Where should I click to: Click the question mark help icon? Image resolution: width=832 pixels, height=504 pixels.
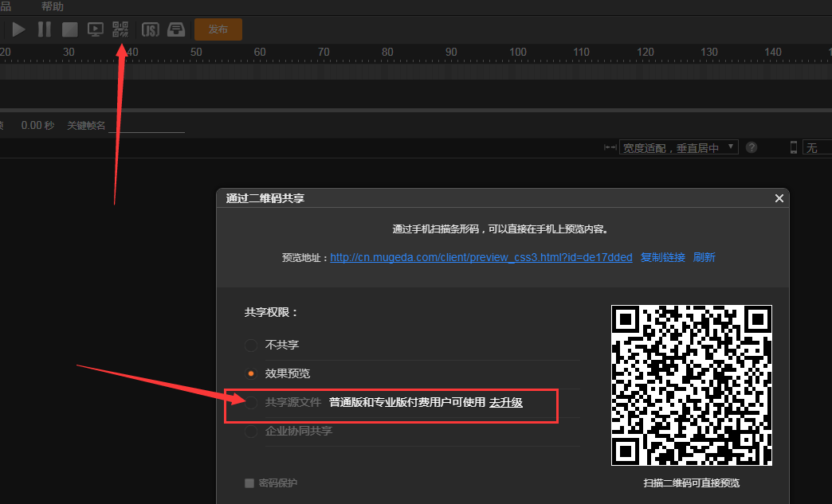point(752,147)
